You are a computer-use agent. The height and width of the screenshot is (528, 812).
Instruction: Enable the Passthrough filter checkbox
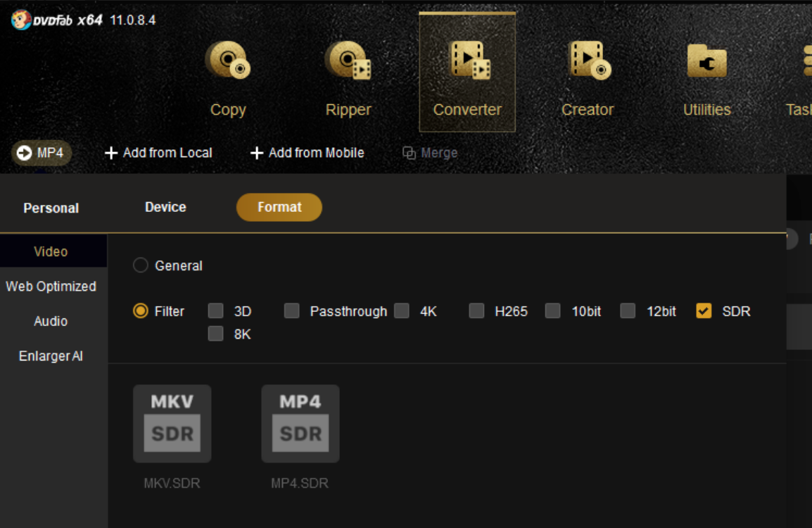click(x=291, y=311)
